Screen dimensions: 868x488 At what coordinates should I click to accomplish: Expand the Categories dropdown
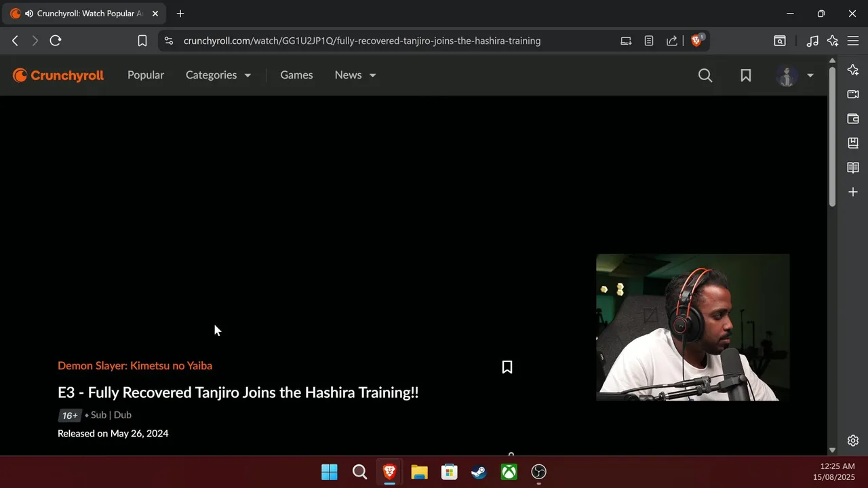click(x=218, y=75)
